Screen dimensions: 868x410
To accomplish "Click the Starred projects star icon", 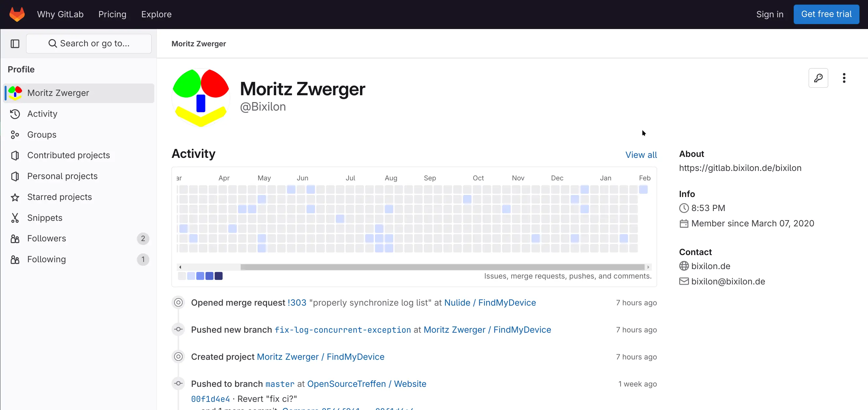I will (x=15, y=197).
